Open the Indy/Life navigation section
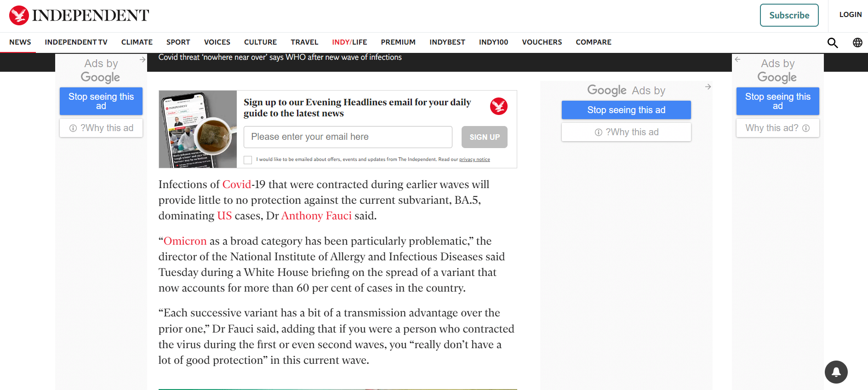The height and width of the screenshot is (390, 868). tap(349, 42)
